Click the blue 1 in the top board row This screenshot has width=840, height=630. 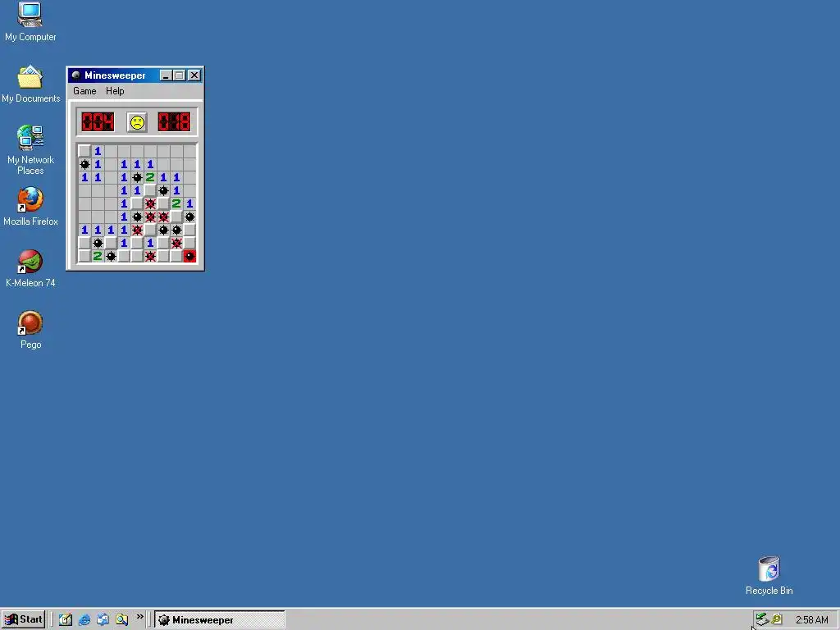98,151
